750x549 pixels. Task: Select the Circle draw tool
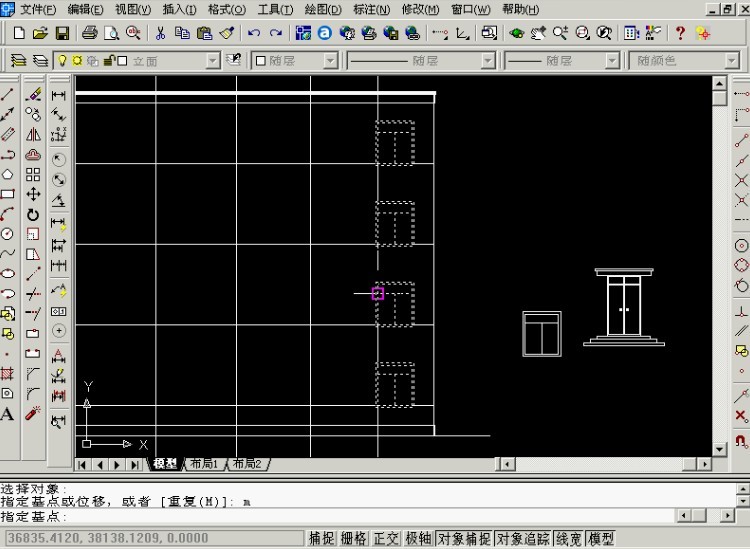[x=7, y=234]
